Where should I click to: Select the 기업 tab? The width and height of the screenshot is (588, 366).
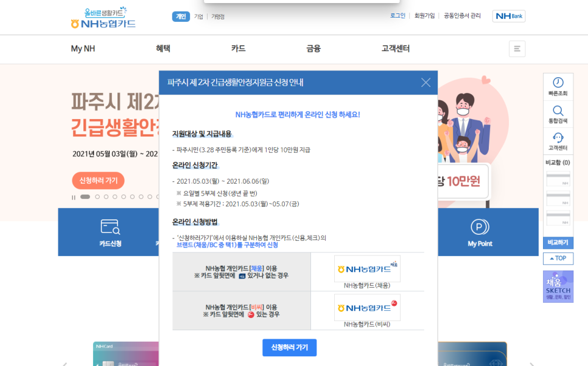click(198, 16)
